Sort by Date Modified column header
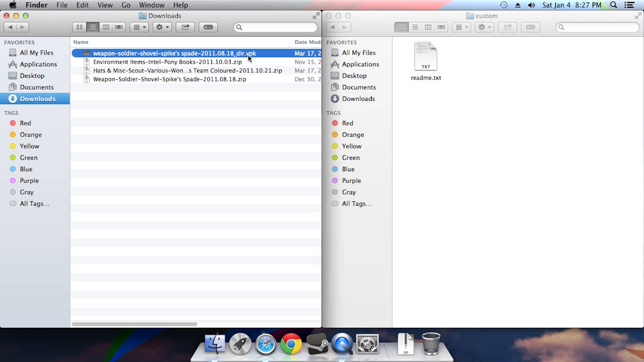The image size is (644, 362). pyautogui.click(x=306, y=42)
